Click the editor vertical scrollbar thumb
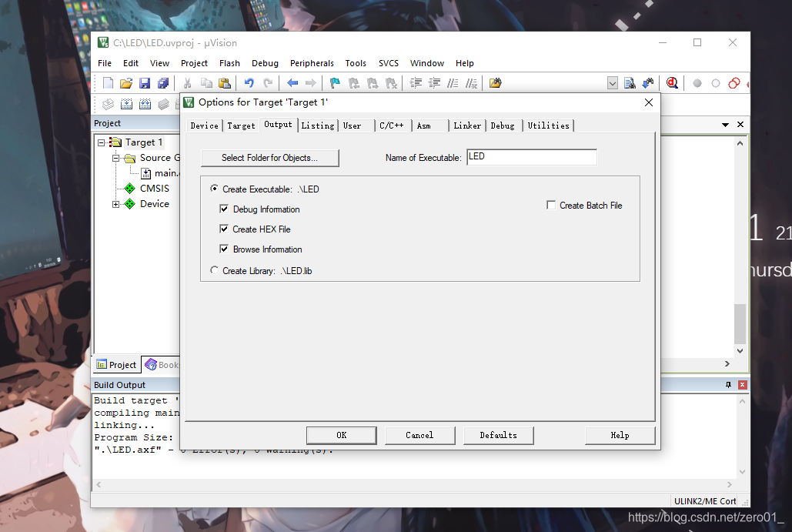 740,324
